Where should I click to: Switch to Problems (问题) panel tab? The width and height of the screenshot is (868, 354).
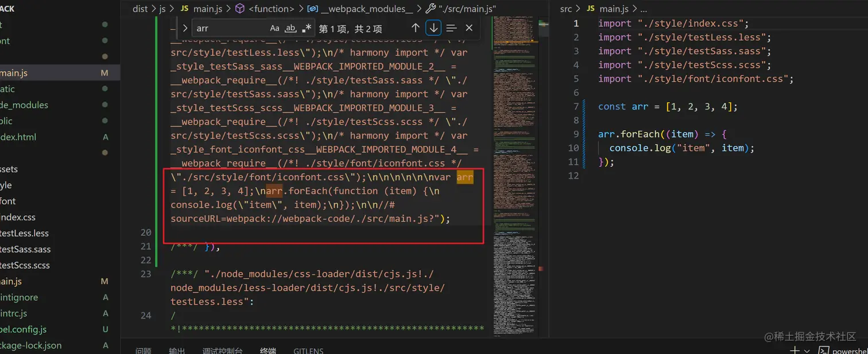(x=143, y=350)
